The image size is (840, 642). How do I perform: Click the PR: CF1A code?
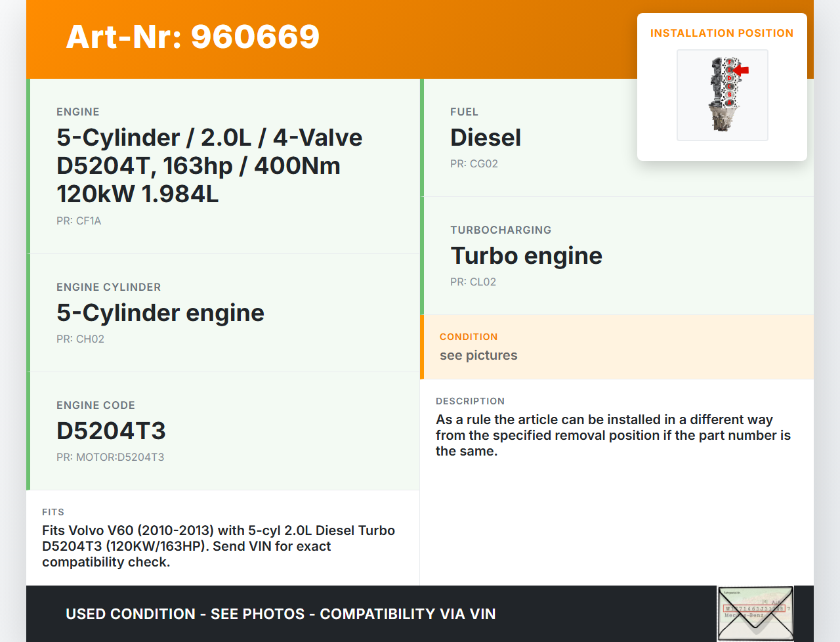79,221
